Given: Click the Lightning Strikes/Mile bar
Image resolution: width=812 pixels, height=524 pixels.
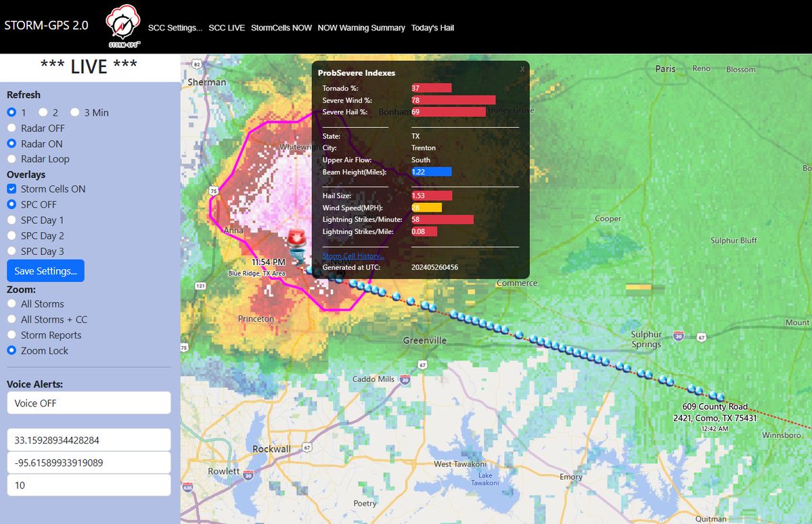Looking at the screenshot, I should pyautogui.click(x=424, y=231).
